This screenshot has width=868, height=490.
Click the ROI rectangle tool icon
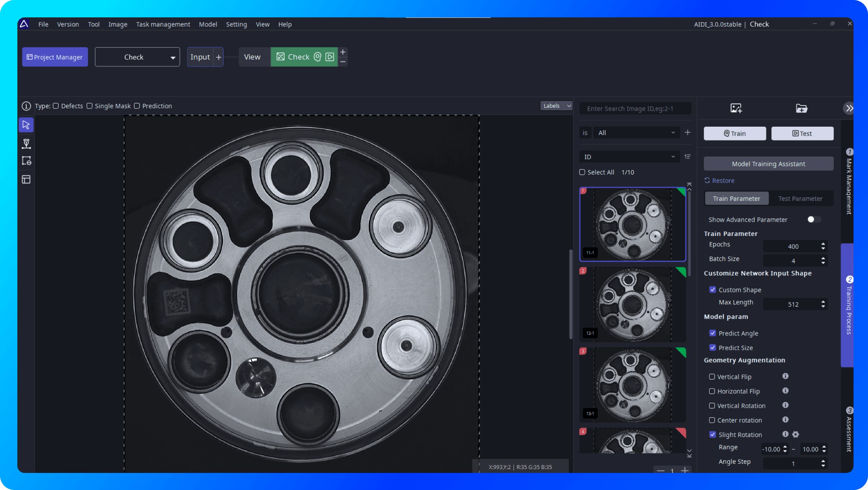[26, 161]
